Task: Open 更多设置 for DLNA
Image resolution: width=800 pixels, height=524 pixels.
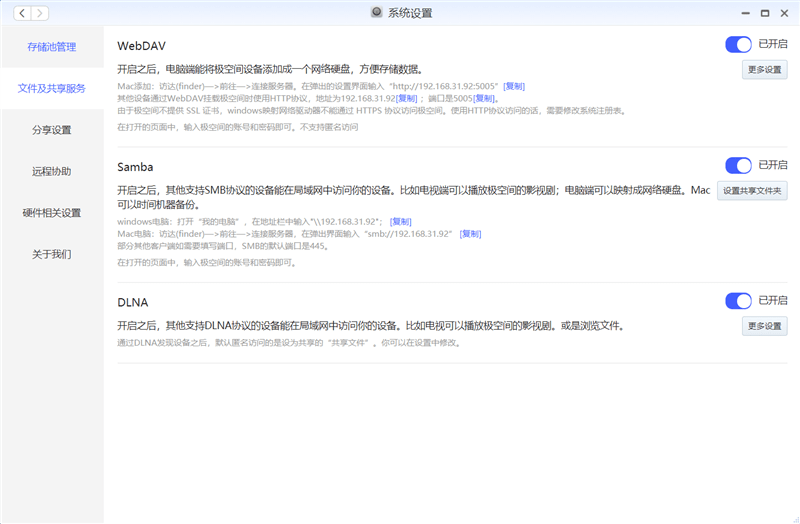Action: tap(764, 326)
